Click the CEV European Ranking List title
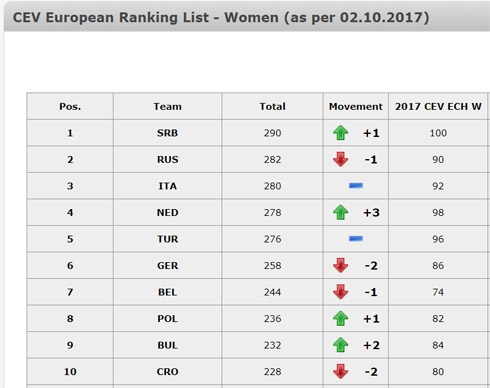Screen dimensions: 490x388 click(221, 17)
